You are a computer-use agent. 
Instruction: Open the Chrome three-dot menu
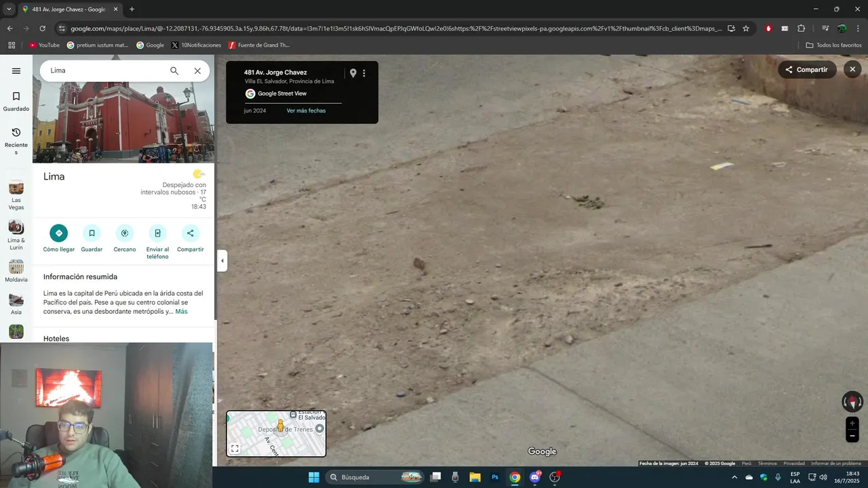click(x=859, y=28)
